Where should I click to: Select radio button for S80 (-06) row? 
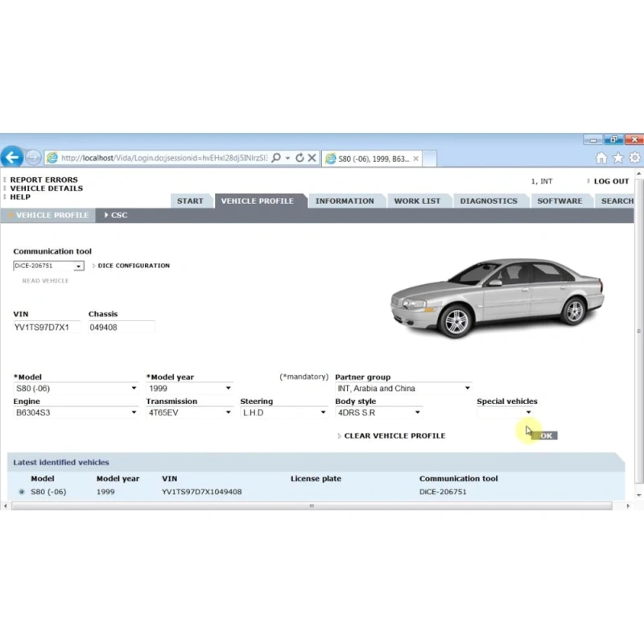22,492
